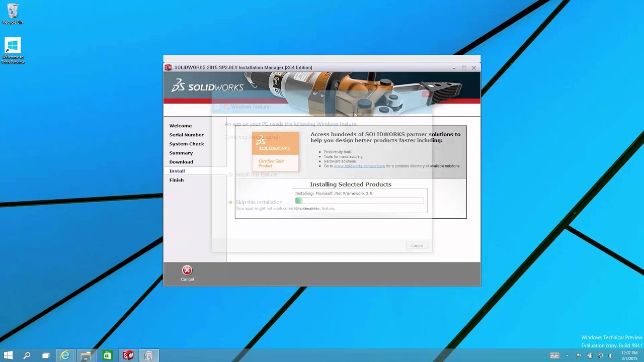
Task: Switch to SOLIDWORKS installer taskbar icon
Action: (x=128, y=355)
